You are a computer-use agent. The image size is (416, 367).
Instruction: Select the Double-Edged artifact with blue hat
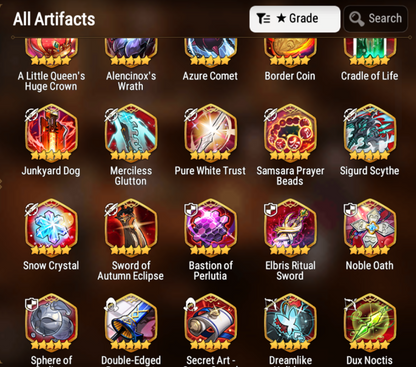pos(131,323)
